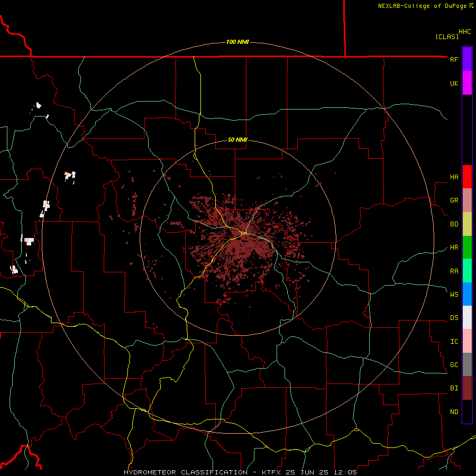476x476 pixels.
Task: Click the DS white legend swatch
Action: point(467,317)
